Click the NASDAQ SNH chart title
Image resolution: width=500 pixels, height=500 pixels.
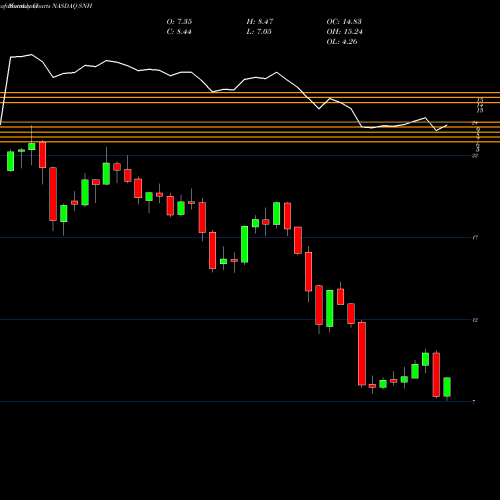click(x=46, y=6)
